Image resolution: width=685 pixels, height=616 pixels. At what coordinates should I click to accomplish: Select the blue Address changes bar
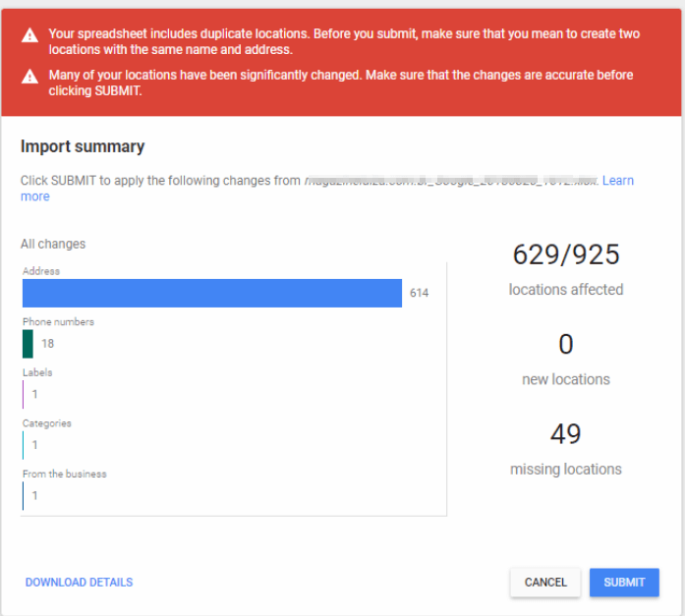[x=212, y=293]
